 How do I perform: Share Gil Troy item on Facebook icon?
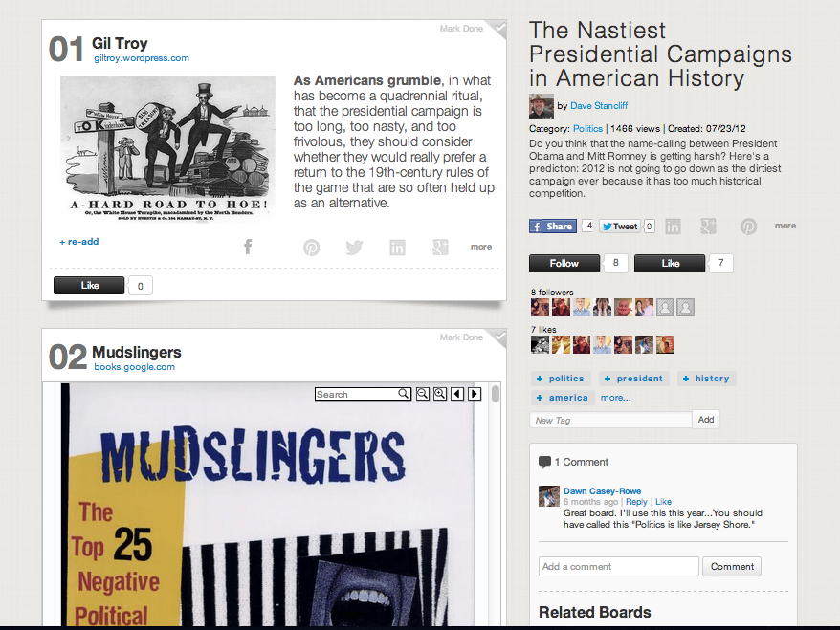pos(248,247)
